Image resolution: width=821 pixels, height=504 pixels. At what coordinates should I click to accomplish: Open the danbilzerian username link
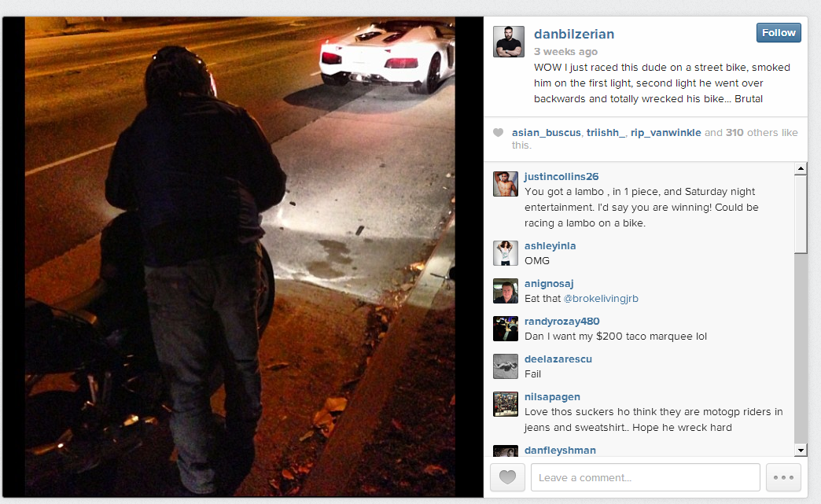(x=574, y=34)
